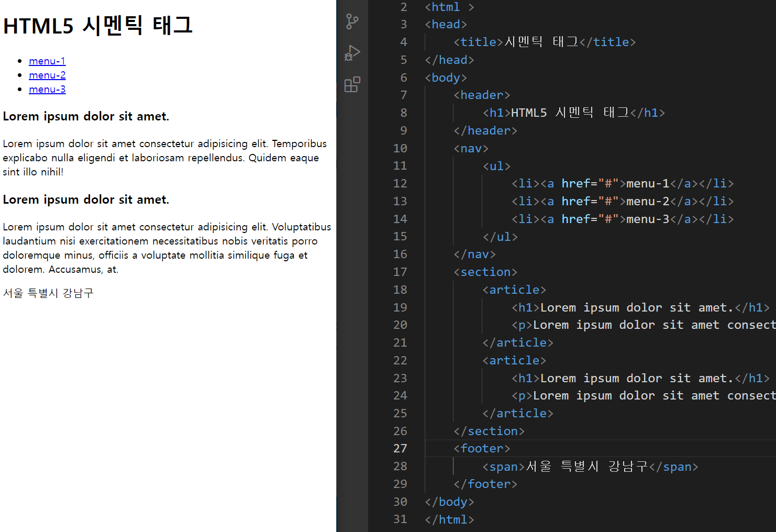Click p Lorem ipsum code on line 24
The height and width of the screenshot is (532, 776).
pyautogui.click(x=644, y=395)
